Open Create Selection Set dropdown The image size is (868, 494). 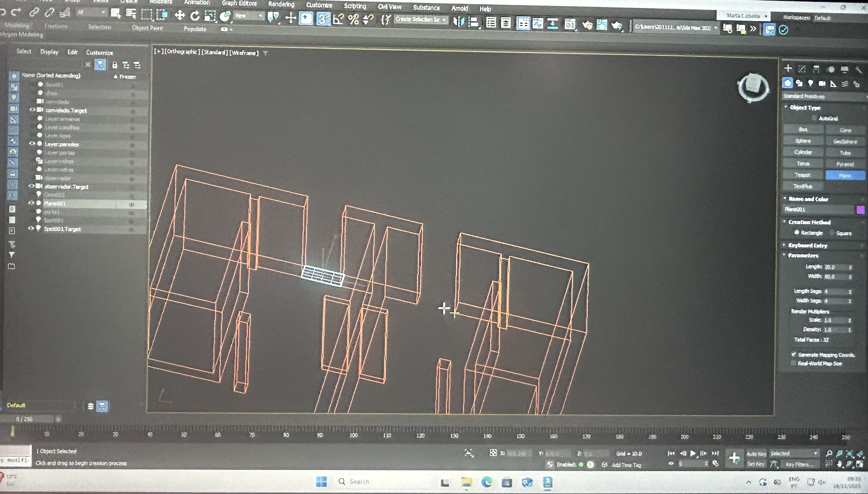[x=421, y=19]
